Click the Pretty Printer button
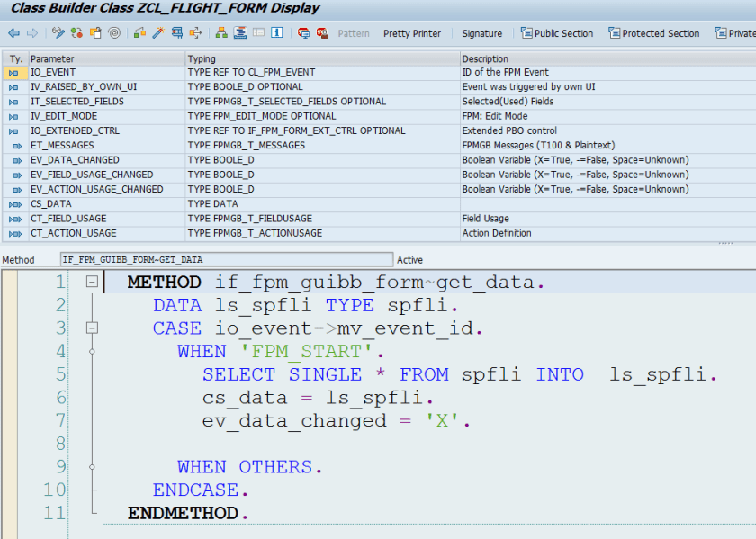 pyautogui.click(x=411, y=33)
